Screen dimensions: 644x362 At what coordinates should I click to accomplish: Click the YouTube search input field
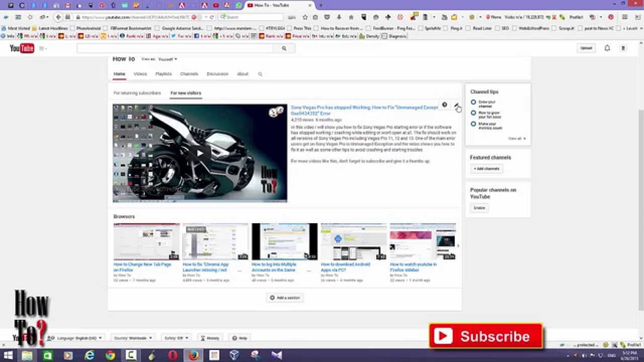click(x=175, y=48)
